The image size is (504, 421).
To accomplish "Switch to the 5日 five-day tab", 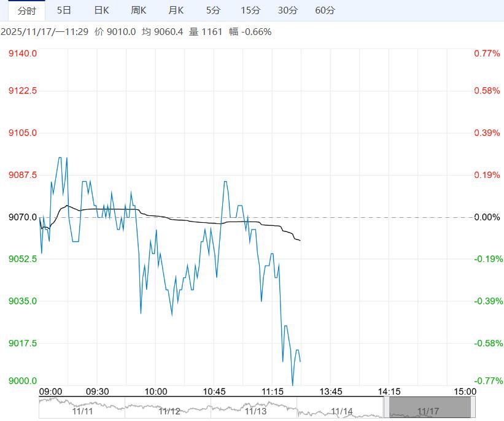I will click(64, 10).
